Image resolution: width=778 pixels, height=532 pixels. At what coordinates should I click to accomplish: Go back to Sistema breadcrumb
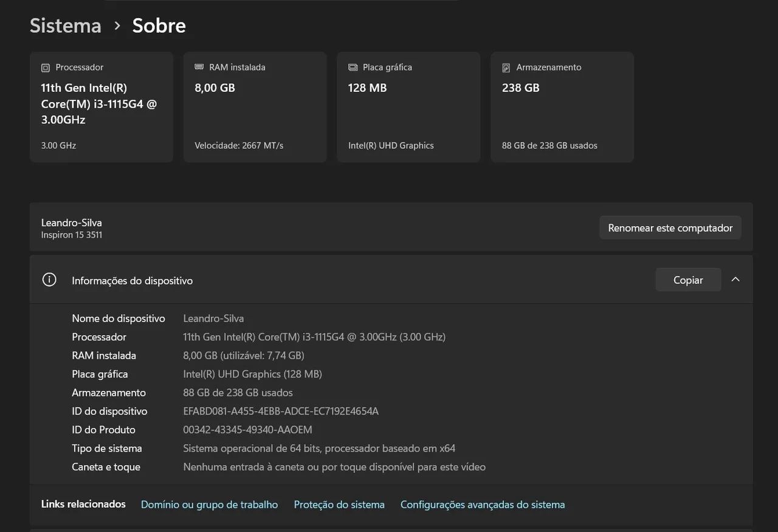click(66, 26)
